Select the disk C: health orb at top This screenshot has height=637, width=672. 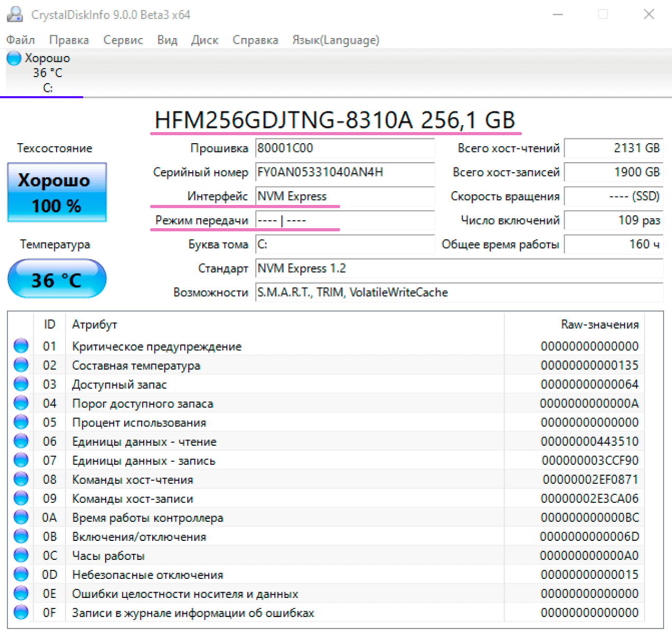(x=14, y=58)
